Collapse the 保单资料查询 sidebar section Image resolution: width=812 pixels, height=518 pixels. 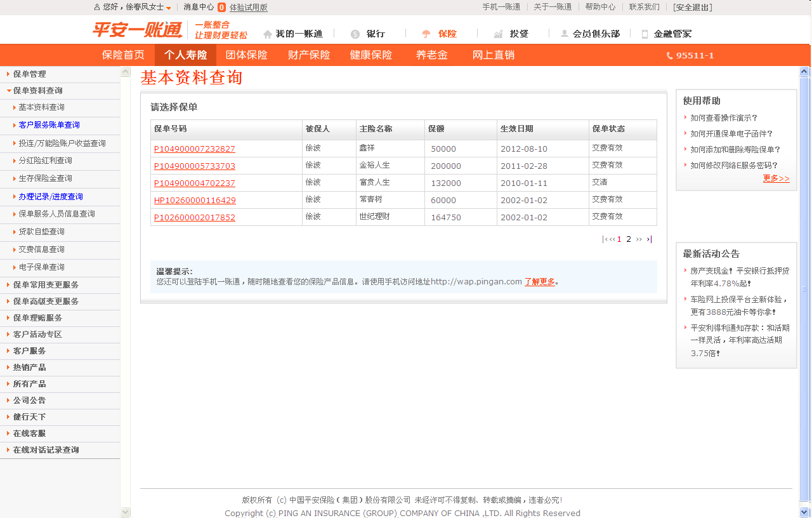point(37,91)
